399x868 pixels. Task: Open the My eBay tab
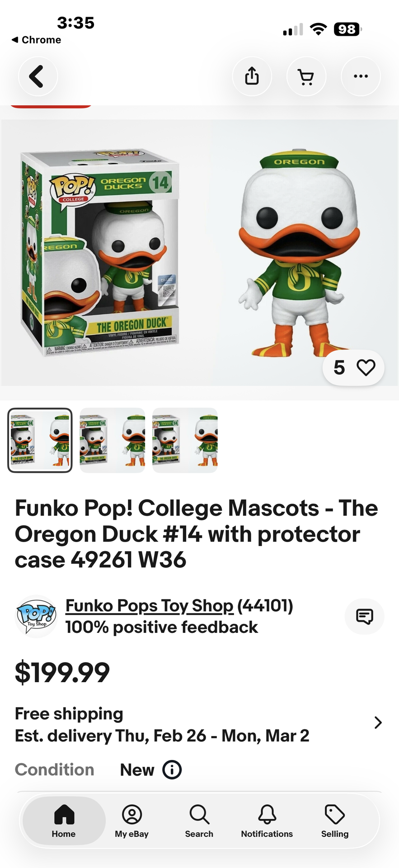(x=131, y=821)
